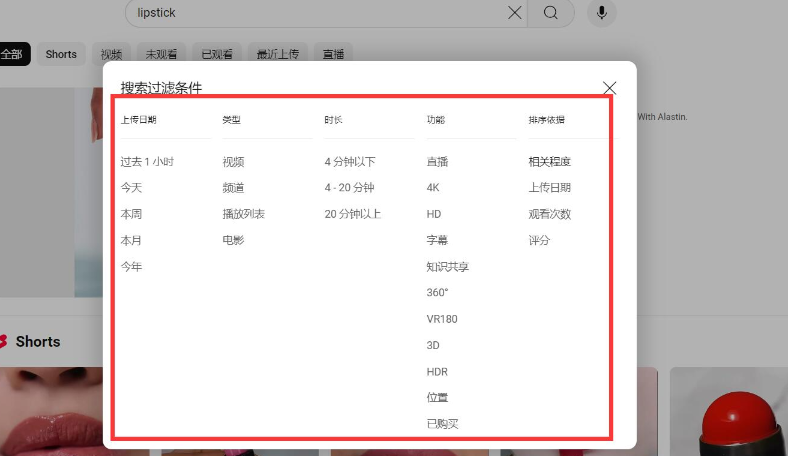Select the 未观看 chip
Image resolution: width=788 pixels, height=456 pixels.
[161, 54]
